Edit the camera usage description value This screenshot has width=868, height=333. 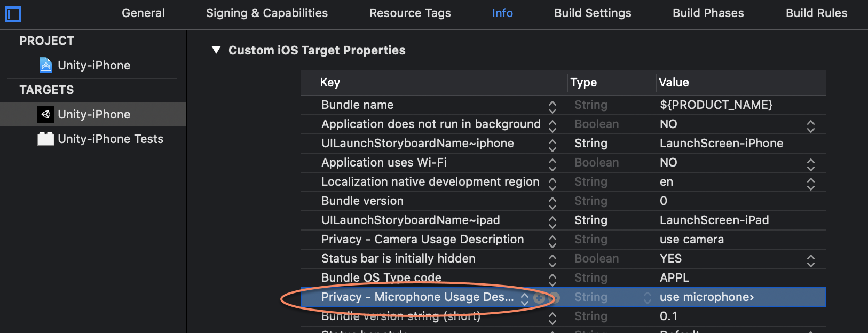[x=692, y=240]
